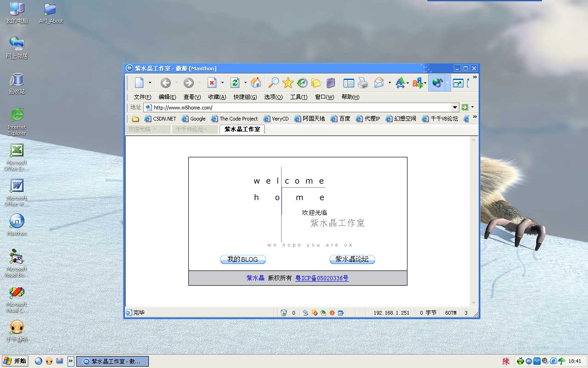Select the 回收站 recycle bin desktop icon
The image size is (588, 368).
coord(17,83)
